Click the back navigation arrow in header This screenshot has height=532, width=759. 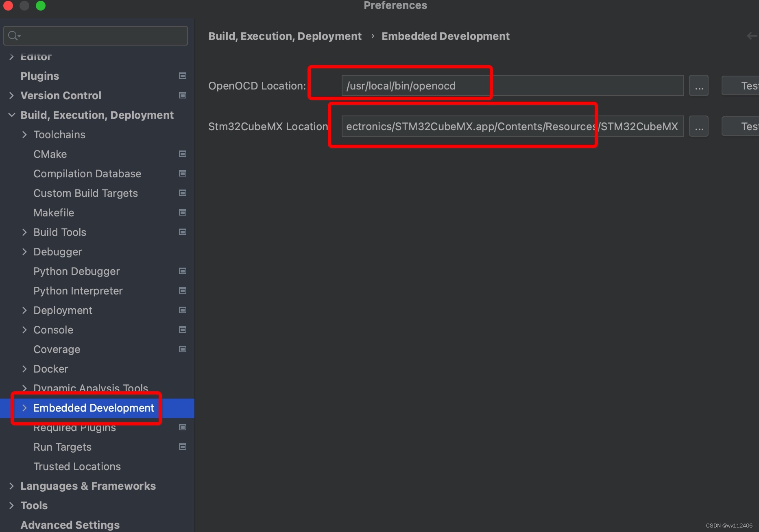(x=752, y=36)
